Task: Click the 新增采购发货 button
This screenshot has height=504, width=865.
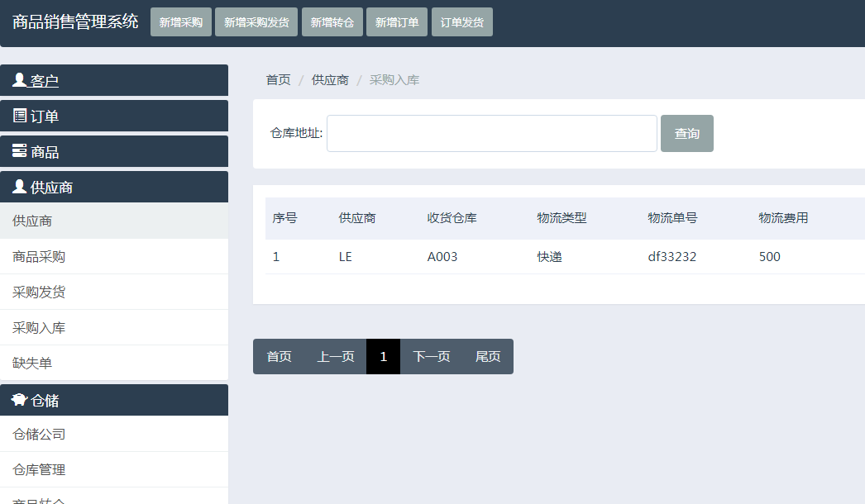Action: coord(256,22)
